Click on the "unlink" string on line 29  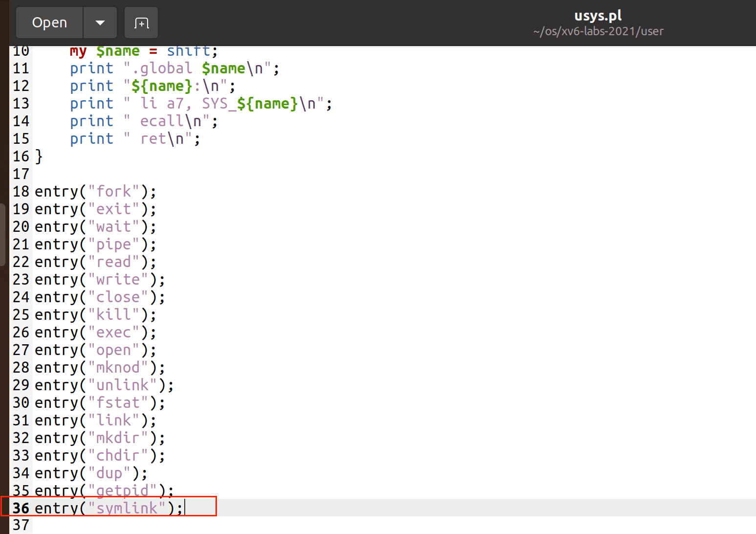(123, 385)
